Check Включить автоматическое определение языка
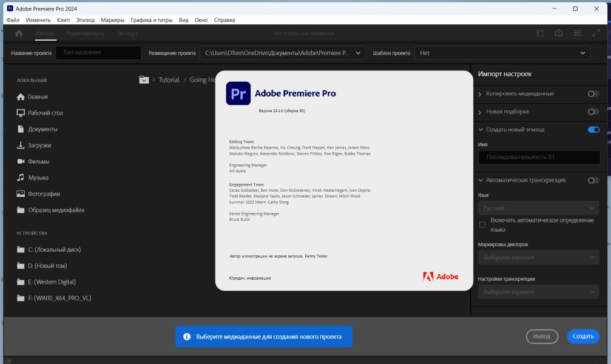The height and width of the screenshot is (364, 611). (482, 225)
